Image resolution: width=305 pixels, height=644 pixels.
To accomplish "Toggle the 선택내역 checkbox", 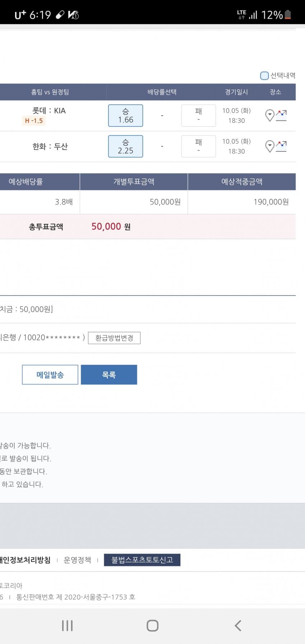I will click(x=264, y=76).
